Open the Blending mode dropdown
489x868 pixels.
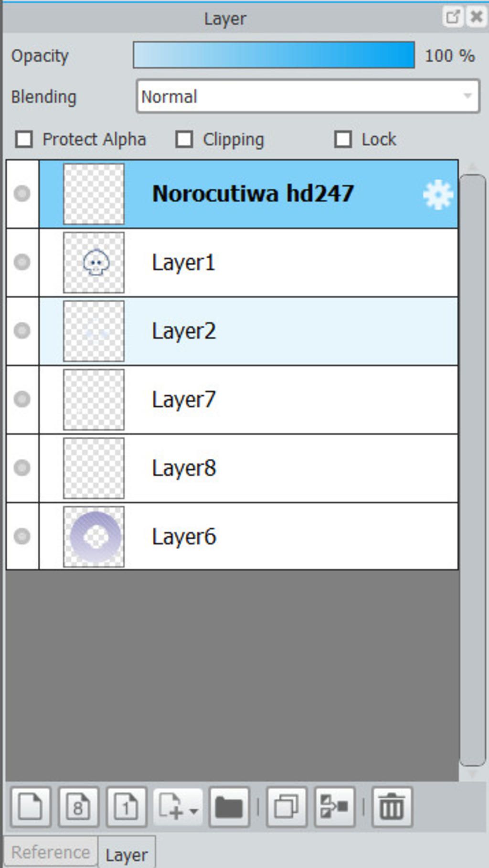tap(308, 97)
